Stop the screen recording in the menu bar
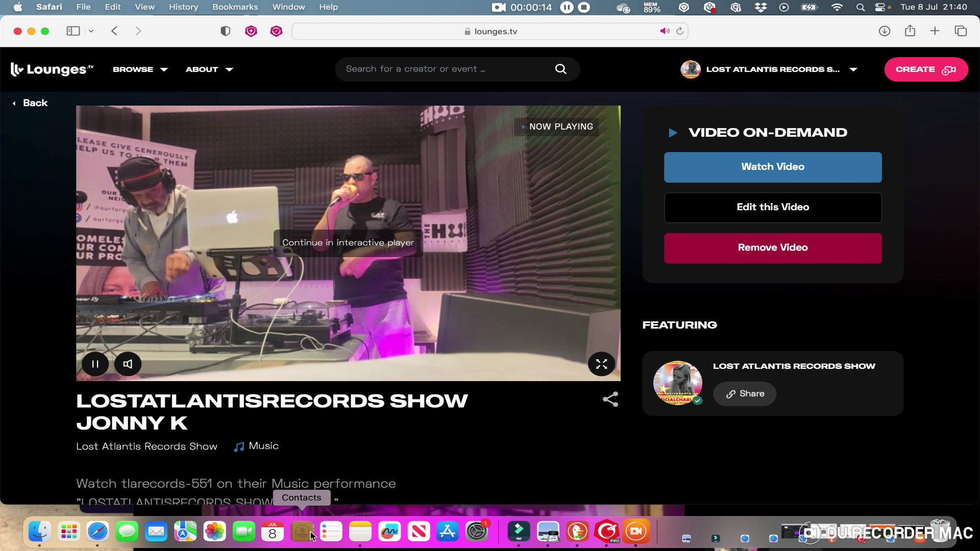Viewport: 980px width, 551px height. [x=584, y=7]
